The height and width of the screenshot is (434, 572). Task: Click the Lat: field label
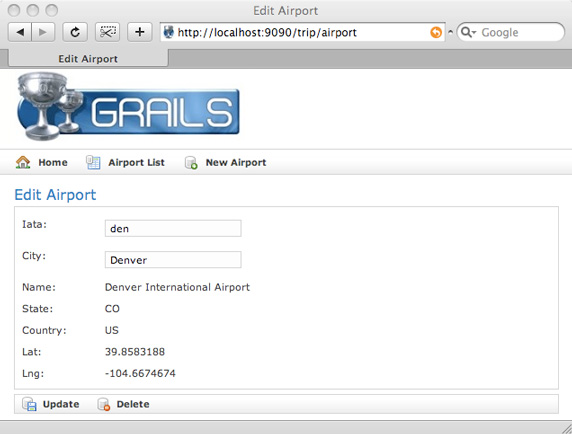[32, 352]
